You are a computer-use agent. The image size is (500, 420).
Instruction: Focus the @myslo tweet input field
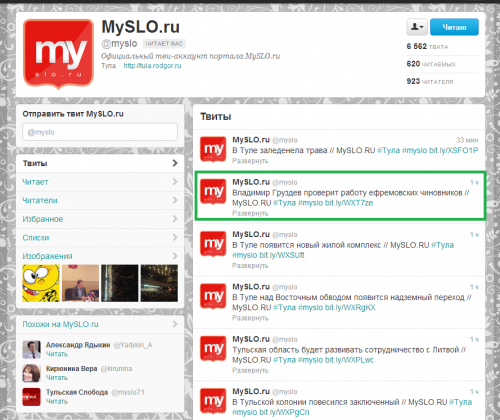100,132
